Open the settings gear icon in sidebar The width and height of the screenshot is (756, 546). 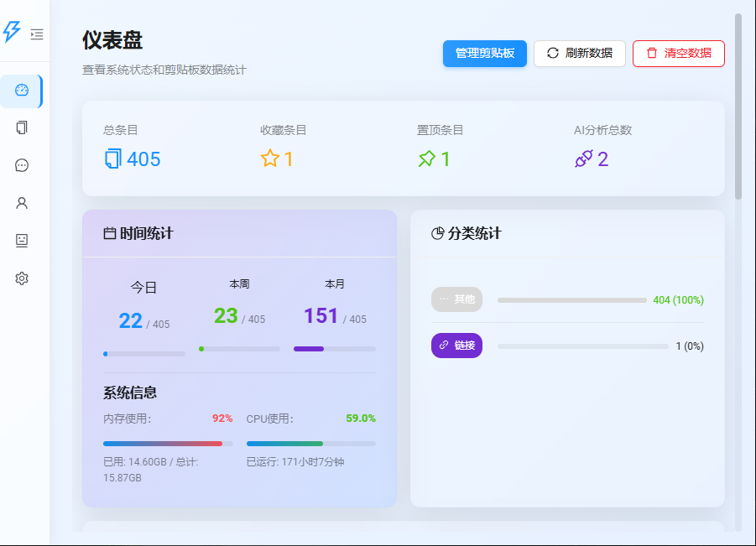[22, 278]
